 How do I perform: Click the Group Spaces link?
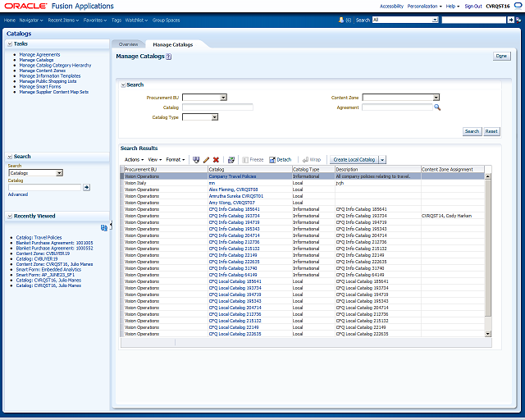click(166, 20)
